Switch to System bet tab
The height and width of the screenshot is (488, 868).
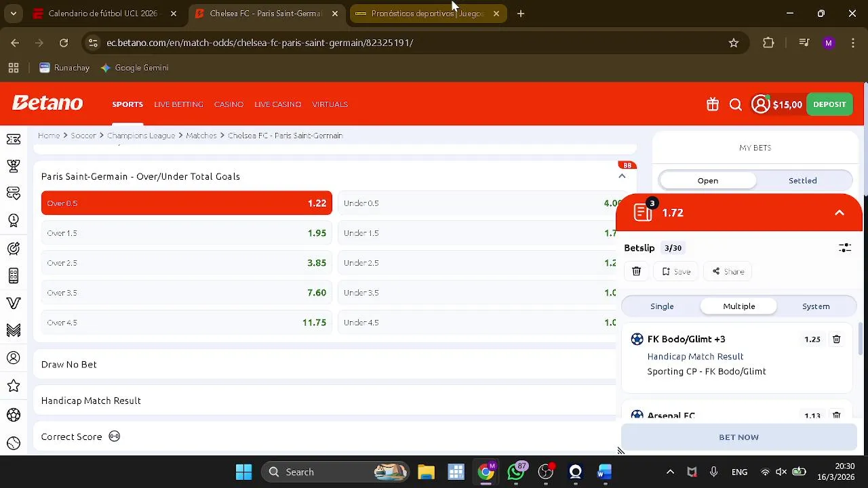816,306
